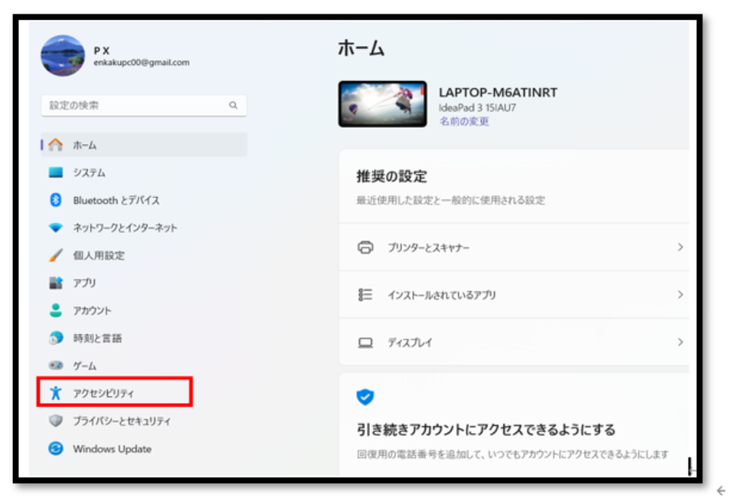Click the gaming controller icon
The height and width of the screenshot is (498, 734).
56,365
